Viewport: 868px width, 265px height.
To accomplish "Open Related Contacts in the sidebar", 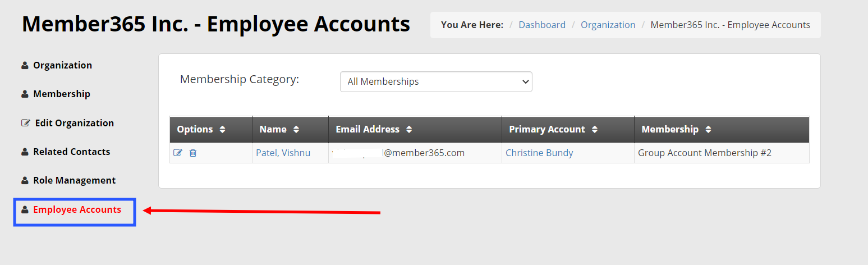I will tap(72, 152).
